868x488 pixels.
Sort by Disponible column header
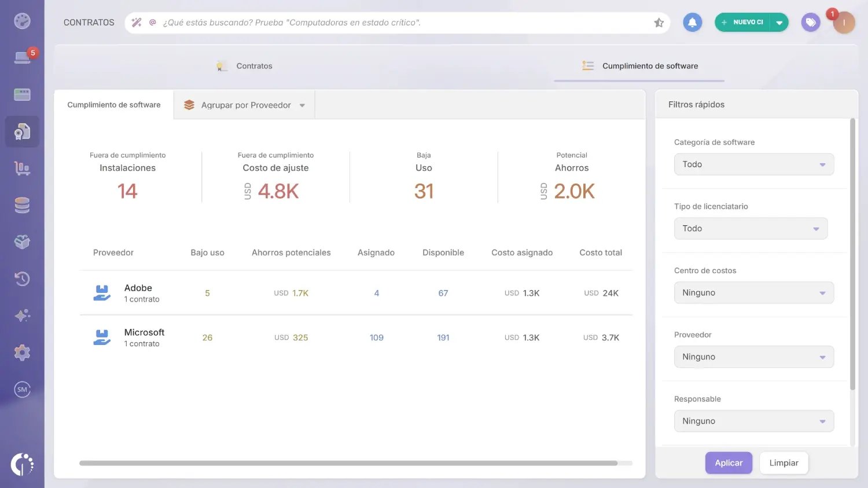click(443, 252)
